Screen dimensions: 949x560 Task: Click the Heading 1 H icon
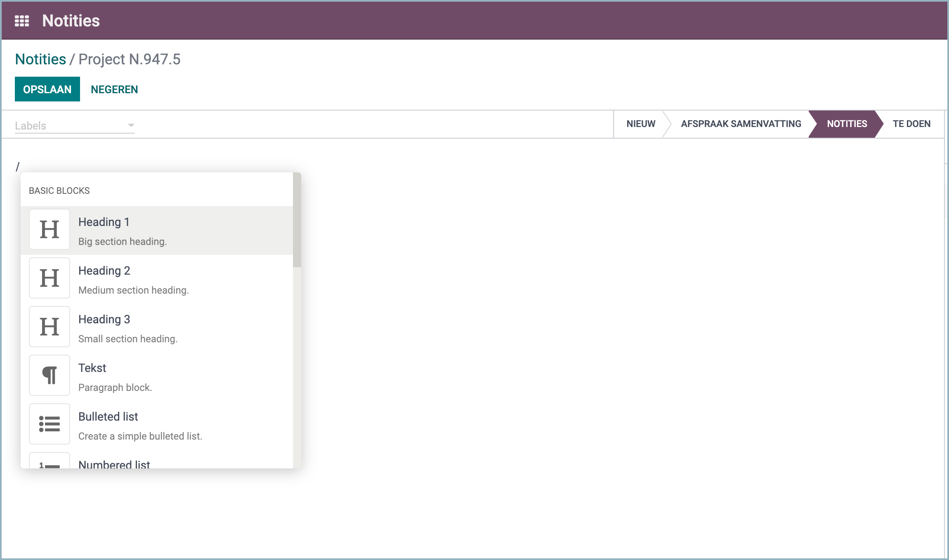tap(50, 229)
